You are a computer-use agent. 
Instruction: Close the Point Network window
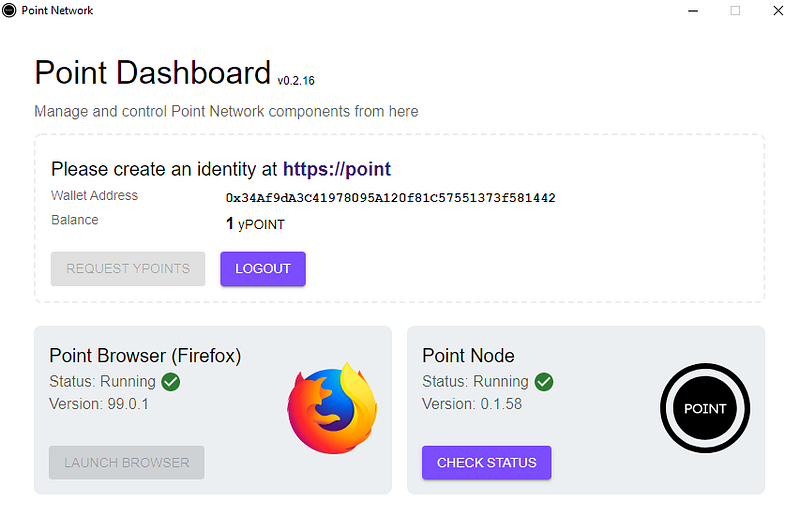778,10
